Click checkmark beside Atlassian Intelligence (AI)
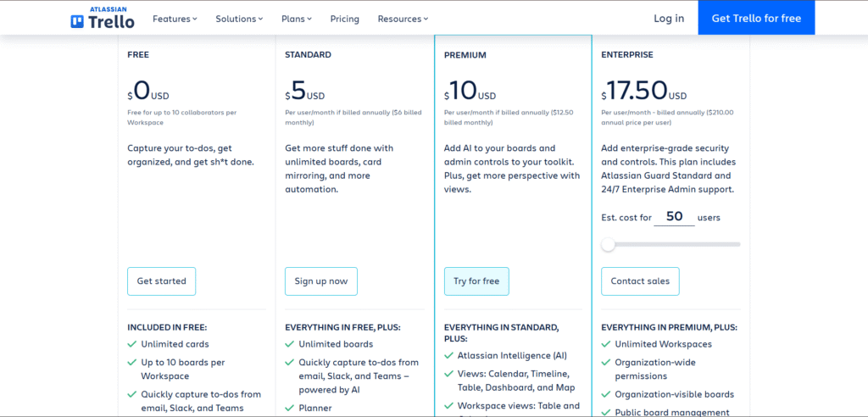This screenshot has height=417, width=868. point(448,355)
